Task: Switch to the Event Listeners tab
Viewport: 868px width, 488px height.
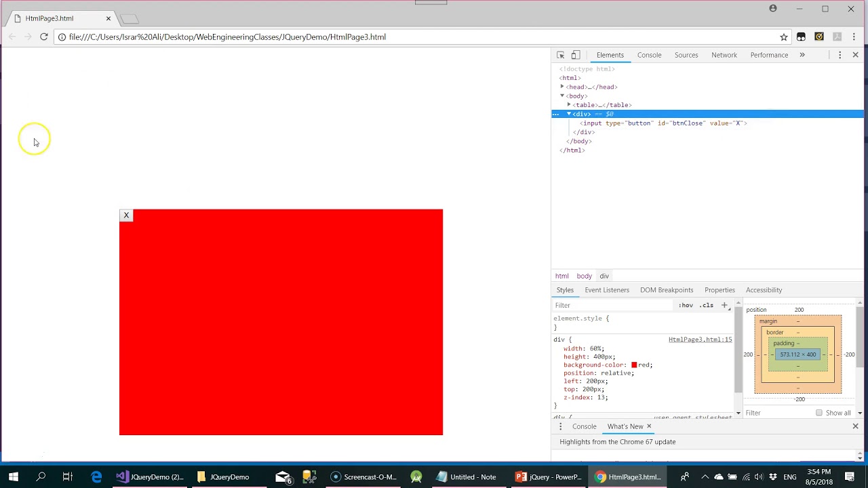Action: (x=607, y=290)
